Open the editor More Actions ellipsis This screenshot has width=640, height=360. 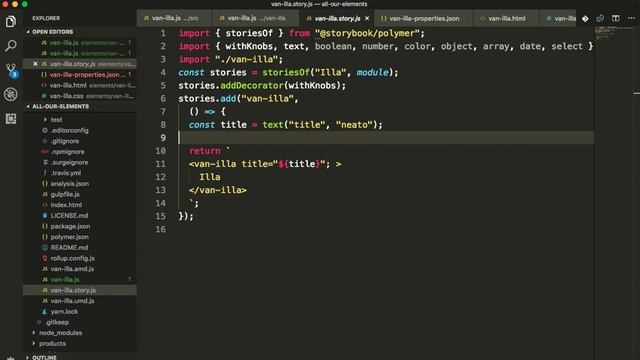pyautogui.click(x=631, y=18)
